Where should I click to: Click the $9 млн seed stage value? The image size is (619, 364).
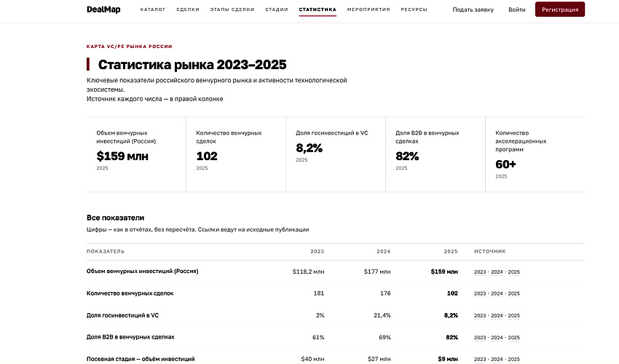point(448,359)
